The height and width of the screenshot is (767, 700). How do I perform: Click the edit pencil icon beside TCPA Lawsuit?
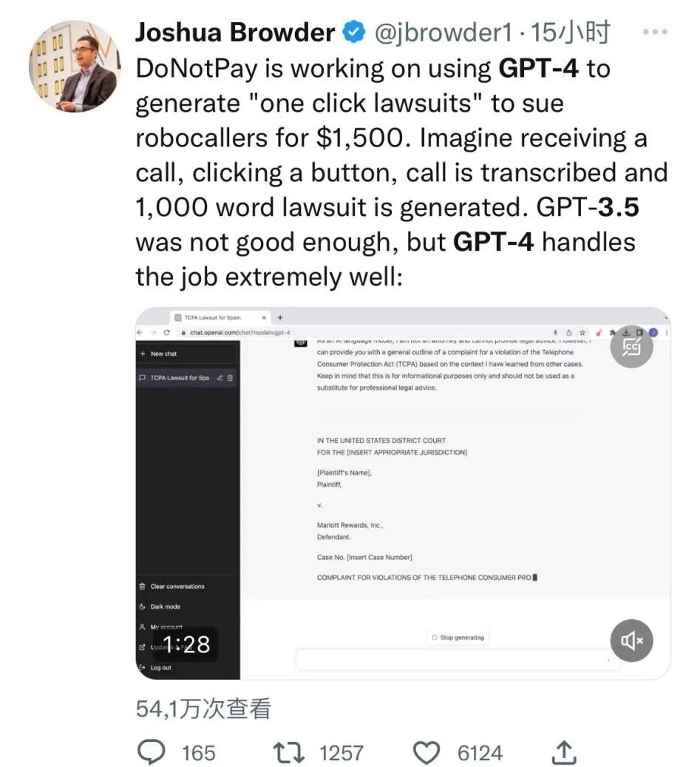click(220, 378)
